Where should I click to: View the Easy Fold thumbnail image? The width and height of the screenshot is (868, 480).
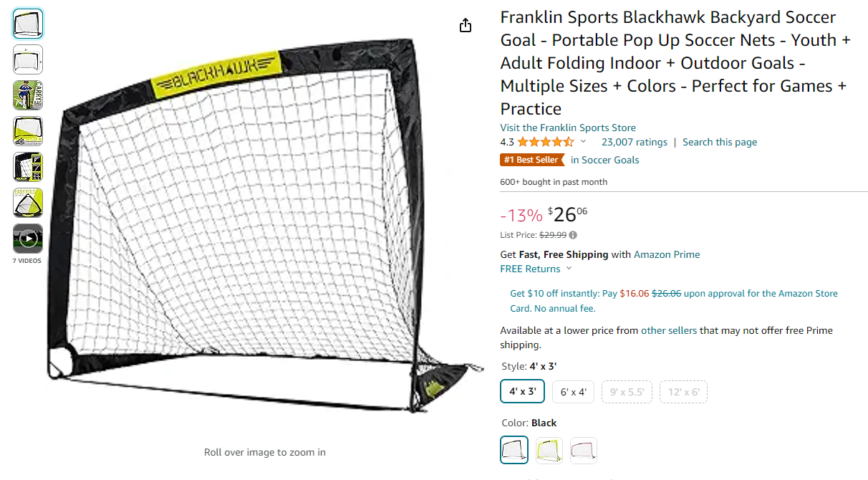28,203
